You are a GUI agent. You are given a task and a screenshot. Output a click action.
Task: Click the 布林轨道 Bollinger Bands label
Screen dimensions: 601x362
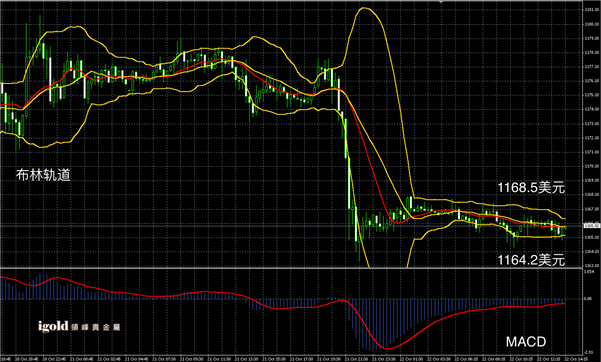pyautogui.click(x=43, y=175)
